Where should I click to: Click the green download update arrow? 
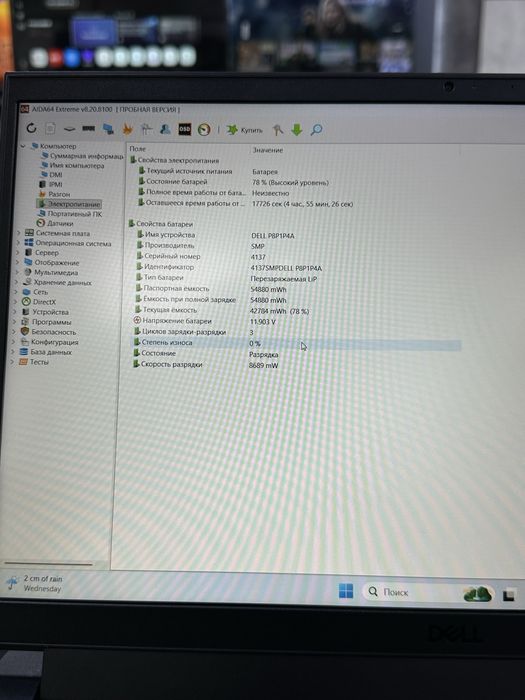pyautogui.click(x=297, y=130)
